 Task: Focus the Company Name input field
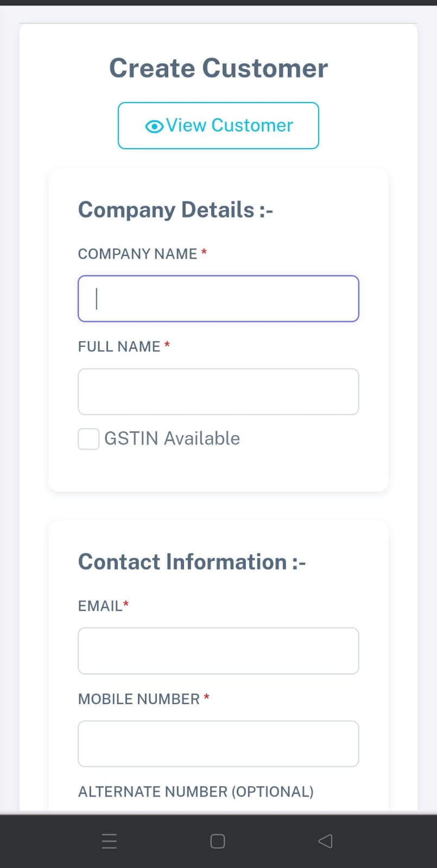pyautogui.click(x=218, y=299)
